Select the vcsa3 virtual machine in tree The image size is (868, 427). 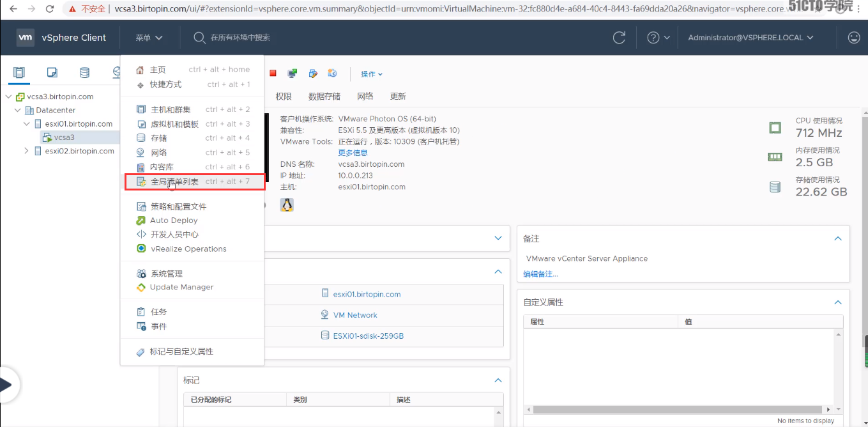tap(64, 137)
